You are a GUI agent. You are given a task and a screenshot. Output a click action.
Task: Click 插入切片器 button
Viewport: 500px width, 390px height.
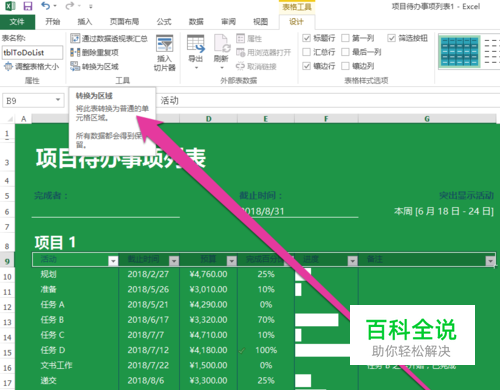click(164, 53)
